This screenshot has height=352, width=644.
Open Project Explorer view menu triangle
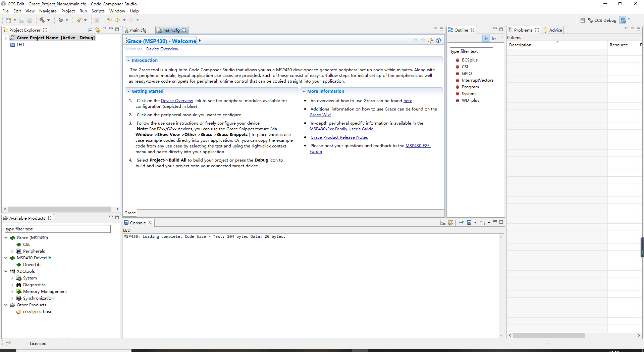click(105, 29)
